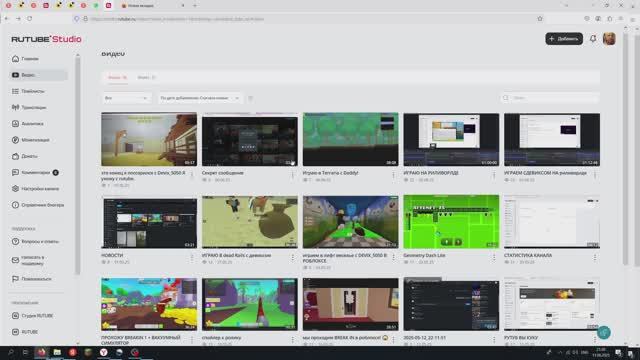The image size is (640, 360).
Task: Bookmark the page with the star icon
Action: 540,19
